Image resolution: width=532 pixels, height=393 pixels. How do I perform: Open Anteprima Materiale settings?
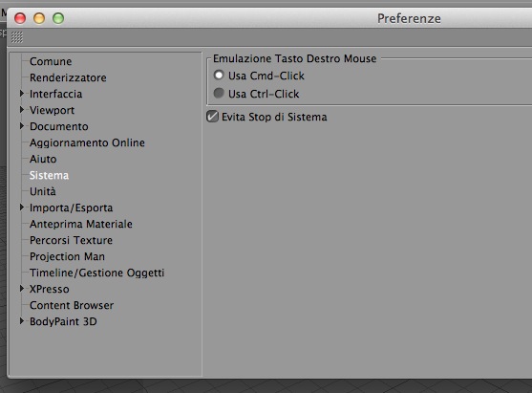(x=81, y=224)
